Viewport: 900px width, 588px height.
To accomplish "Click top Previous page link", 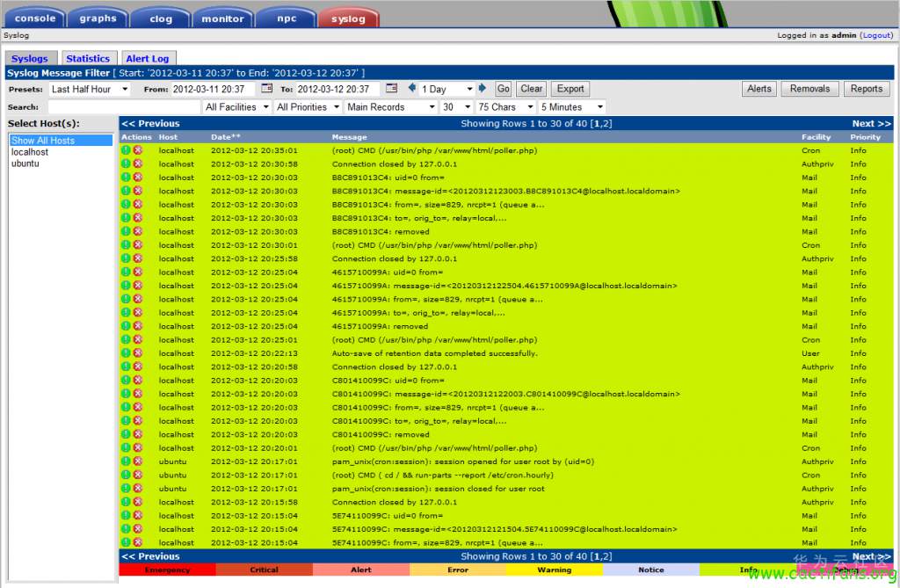I will (x=150, y=123).
